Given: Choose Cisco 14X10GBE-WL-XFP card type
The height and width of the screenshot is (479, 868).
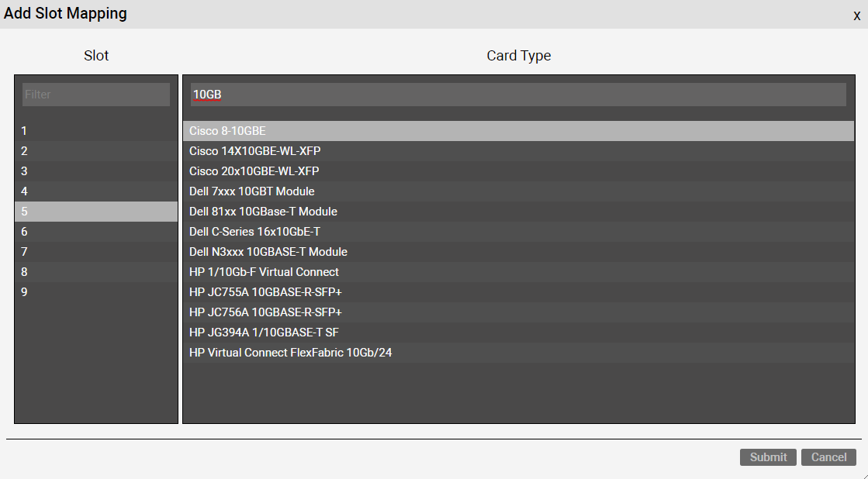Looking at the screenshot, I should click(x=518, y=151).
